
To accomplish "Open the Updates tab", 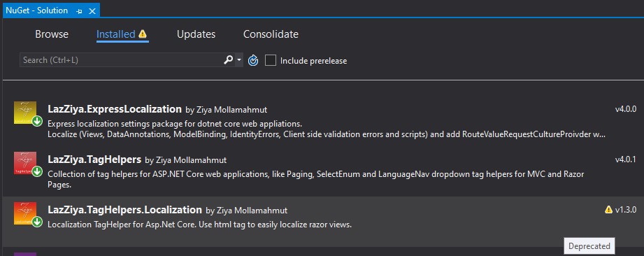I will [x=196, y=34].
